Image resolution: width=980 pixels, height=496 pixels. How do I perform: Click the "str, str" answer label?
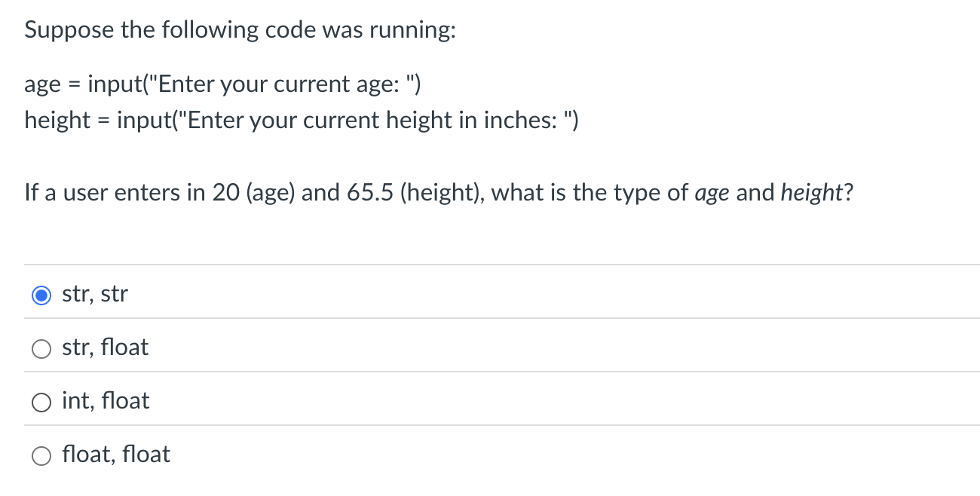click(x=95, y=295)
